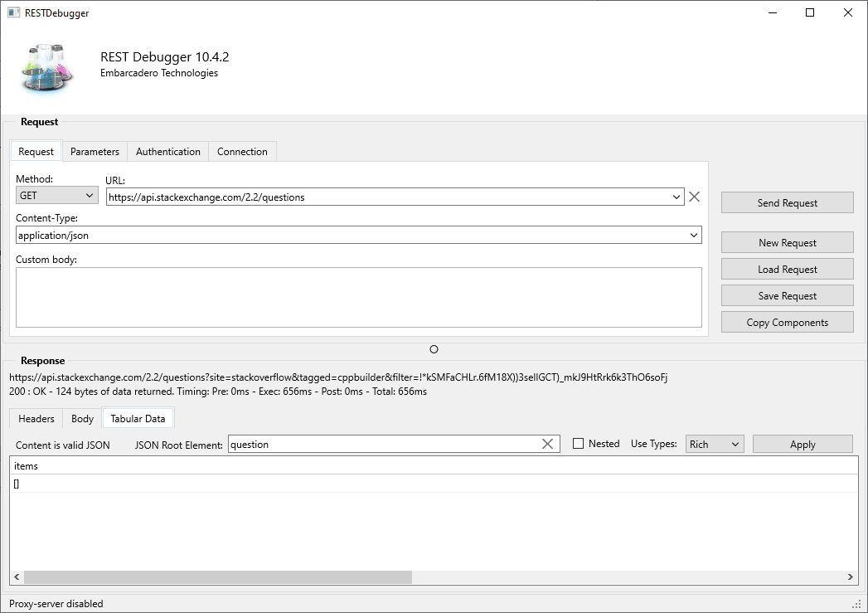Click the splitter circle handle between panels
868x613 pixels.
point(434,349)
